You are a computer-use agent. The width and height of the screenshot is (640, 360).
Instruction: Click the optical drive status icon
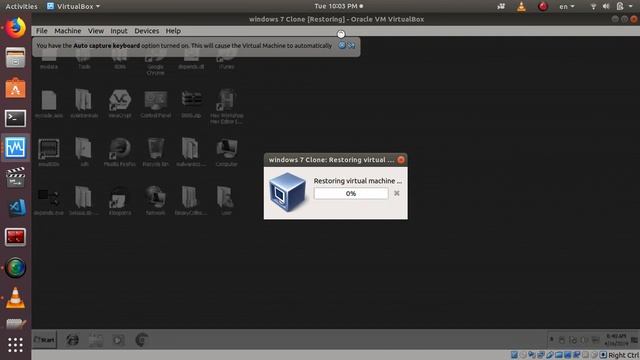click(x=523, y=355)
